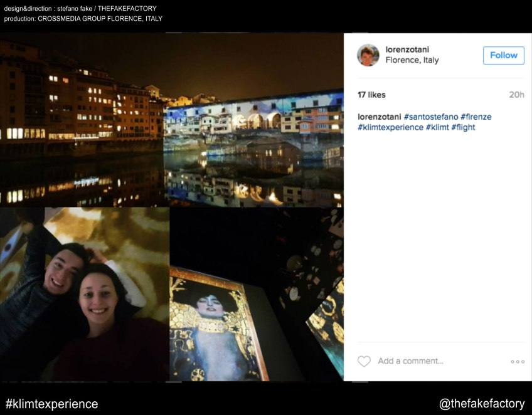This screenshot has width=532, height=415.
Task: Select the #klimt hashtag link
Action: click(x=437, y=127)
